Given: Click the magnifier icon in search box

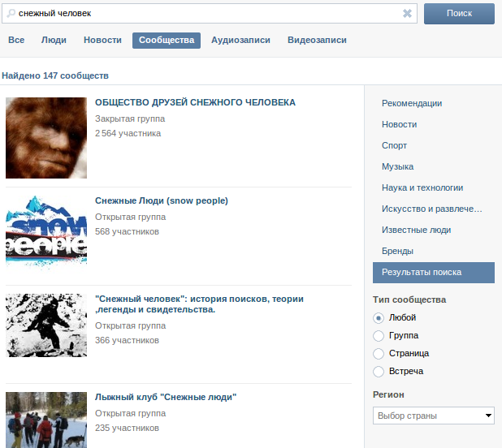Looking at the screenshot, I should tap(11, 14).
